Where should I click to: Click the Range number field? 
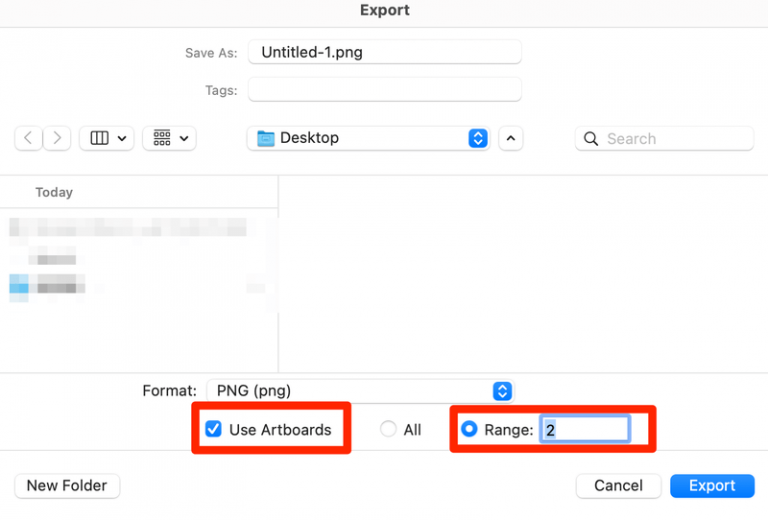585,429
